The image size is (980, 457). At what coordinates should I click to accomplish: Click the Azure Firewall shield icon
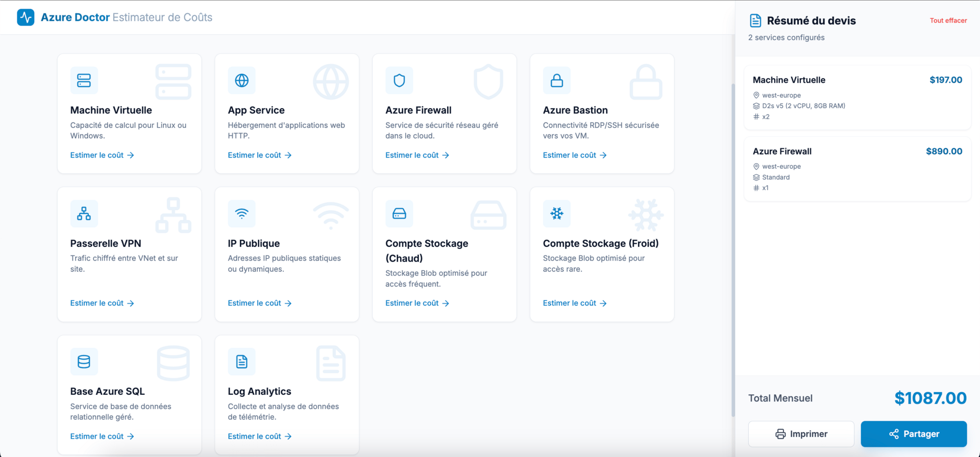pos(399,81)
